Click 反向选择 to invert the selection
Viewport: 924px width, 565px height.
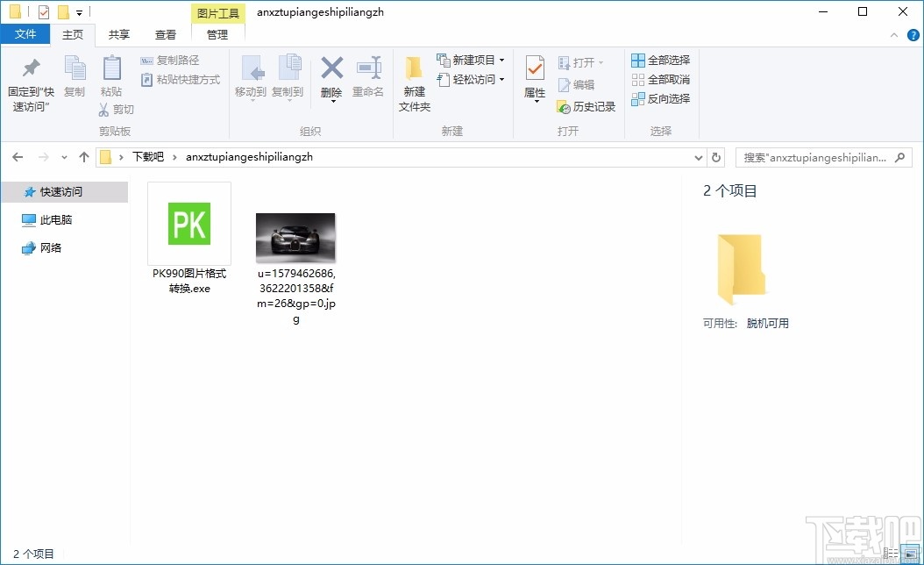(x=660, y=97)
